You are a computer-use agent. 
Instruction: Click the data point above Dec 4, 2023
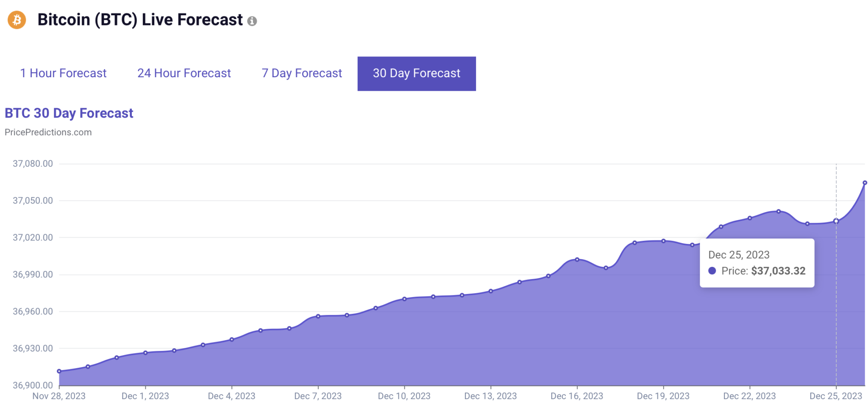tap(232, 339)
